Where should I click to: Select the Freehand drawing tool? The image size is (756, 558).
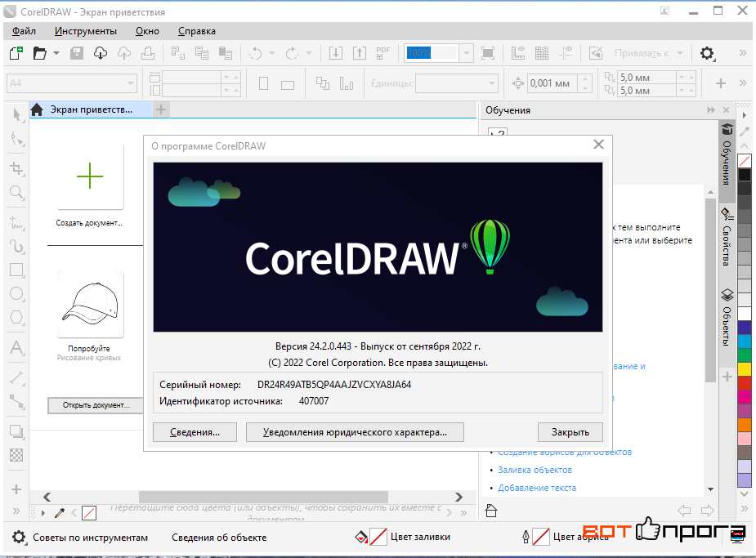(x=17, y=222)
